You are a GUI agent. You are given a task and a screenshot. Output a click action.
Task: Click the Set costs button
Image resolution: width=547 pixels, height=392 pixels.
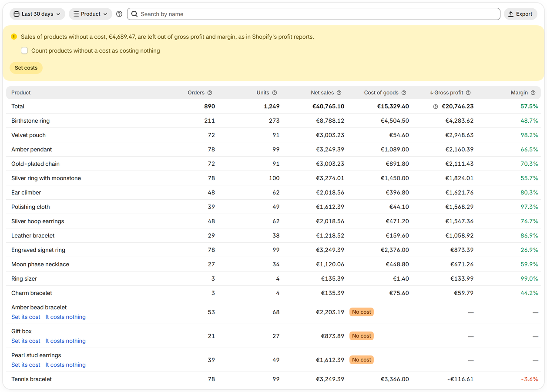coord(26,68)
